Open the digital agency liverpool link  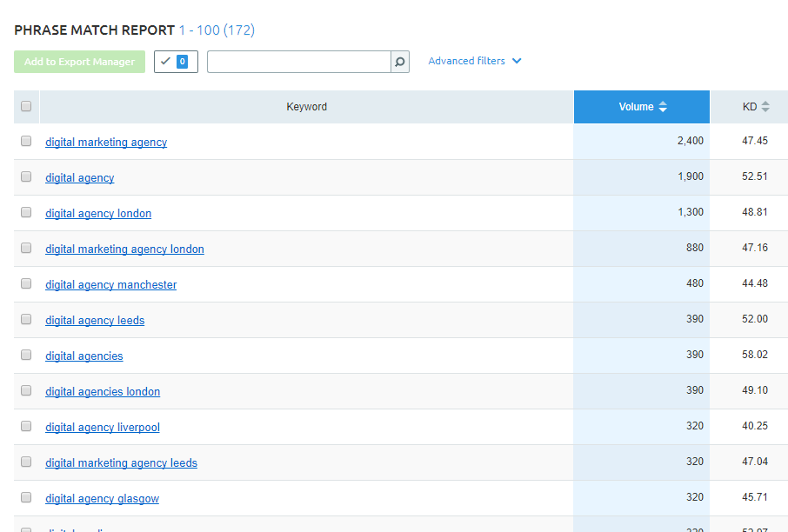tap(103, 428)
